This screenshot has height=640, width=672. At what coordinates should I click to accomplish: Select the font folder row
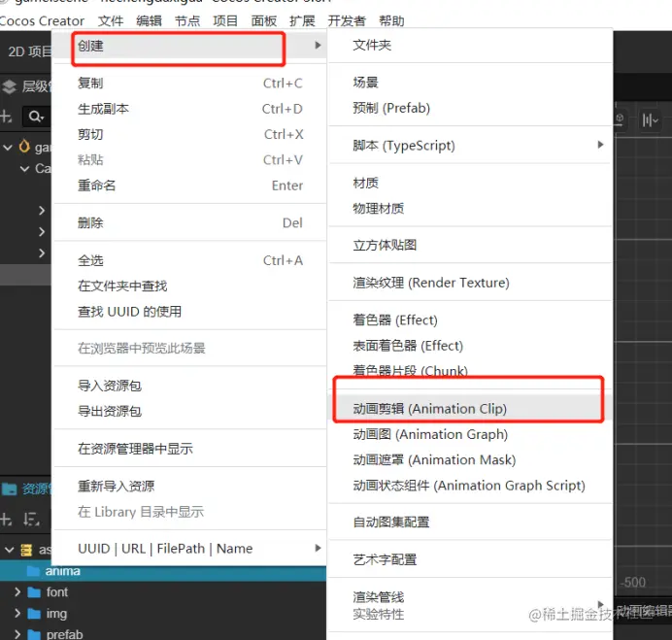(x=163, y=592)
